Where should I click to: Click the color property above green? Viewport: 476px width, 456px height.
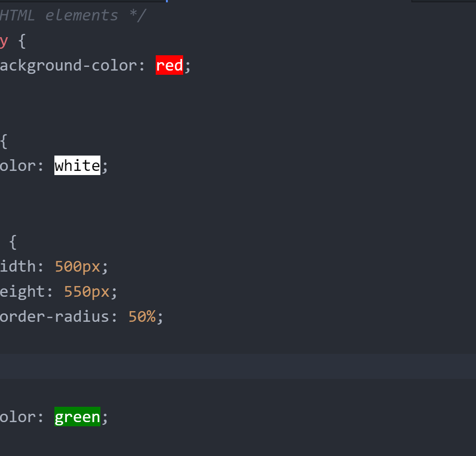tap(18, 417)
